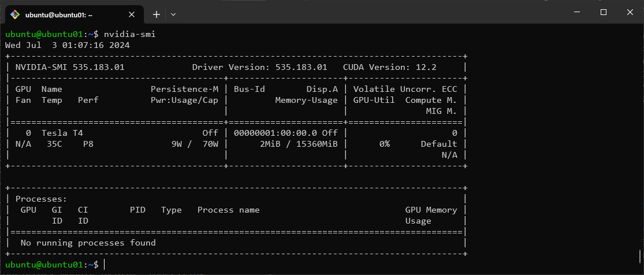Screen dimensions: 644x275
Task: Click the Bus-Id column header
Action: click(x=250, y=89)
